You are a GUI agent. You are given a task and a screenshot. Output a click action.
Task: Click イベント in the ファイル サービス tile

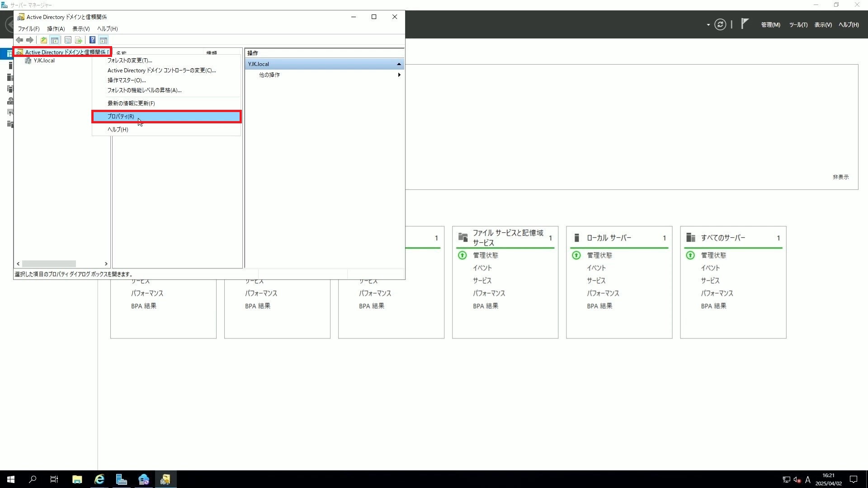click(482, 268)
